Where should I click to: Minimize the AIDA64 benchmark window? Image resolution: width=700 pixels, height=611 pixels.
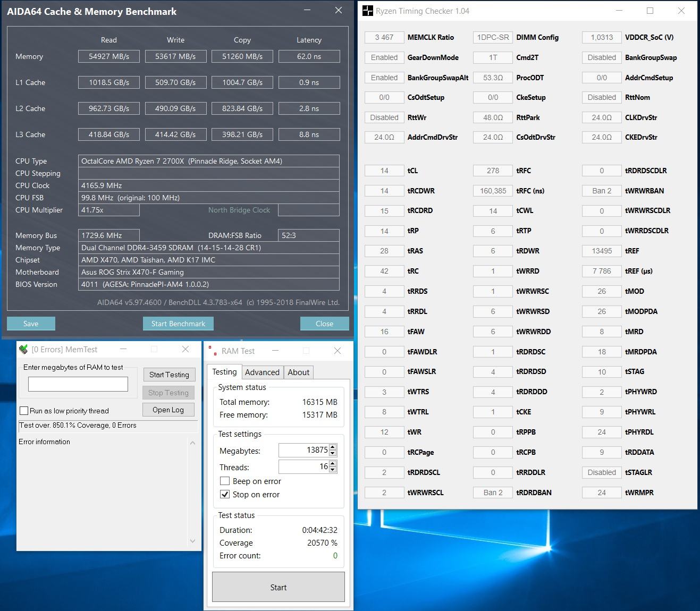tap(307, 11)
